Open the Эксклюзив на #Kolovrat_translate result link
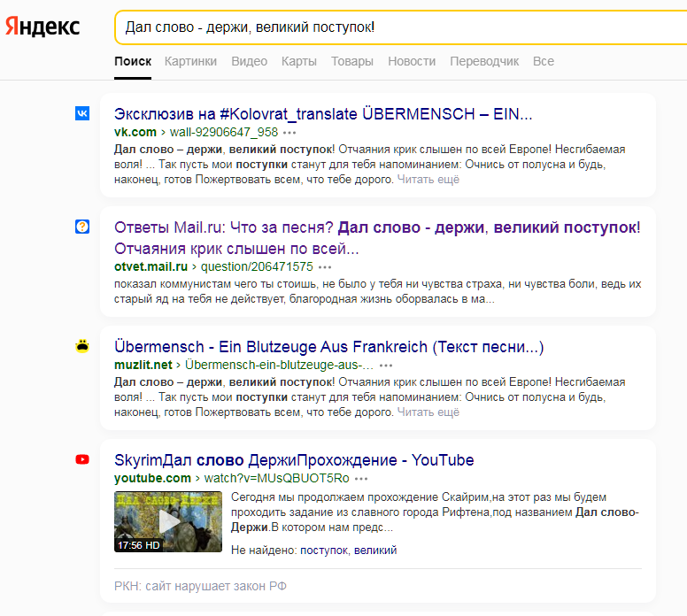 [x=323, y=114]
